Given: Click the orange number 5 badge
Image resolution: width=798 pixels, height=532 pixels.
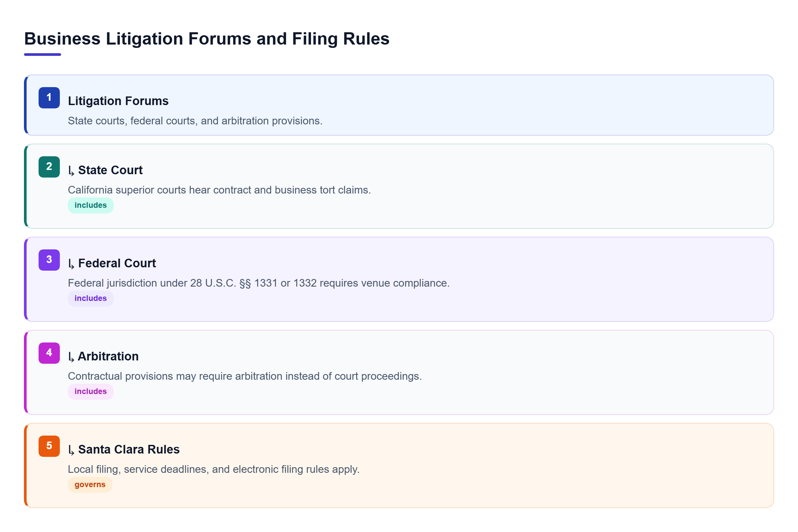Looking at the screenshot, I should click(49, 446).
